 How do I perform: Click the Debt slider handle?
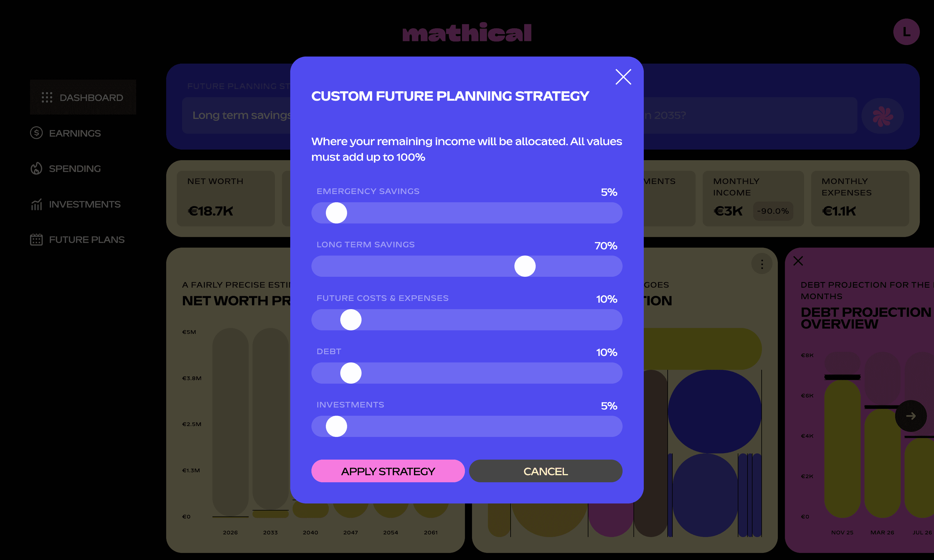351,373
